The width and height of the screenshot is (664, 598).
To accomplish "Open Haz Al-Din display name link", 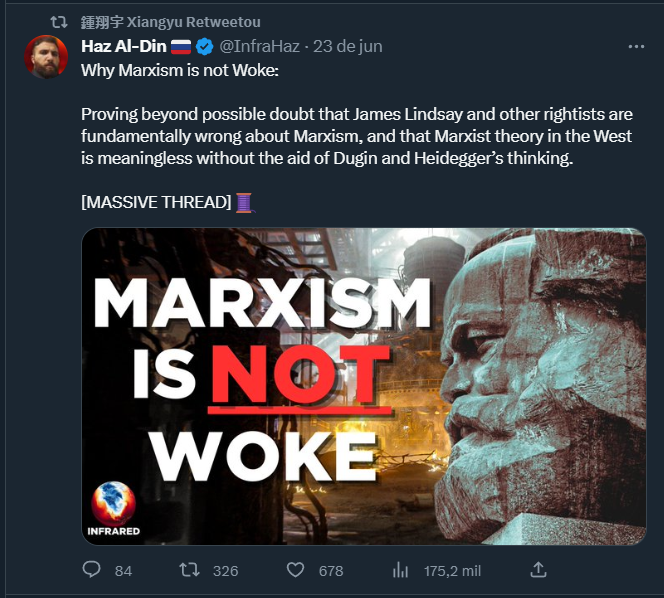I will pyautogui.click(x=124, y=46).
